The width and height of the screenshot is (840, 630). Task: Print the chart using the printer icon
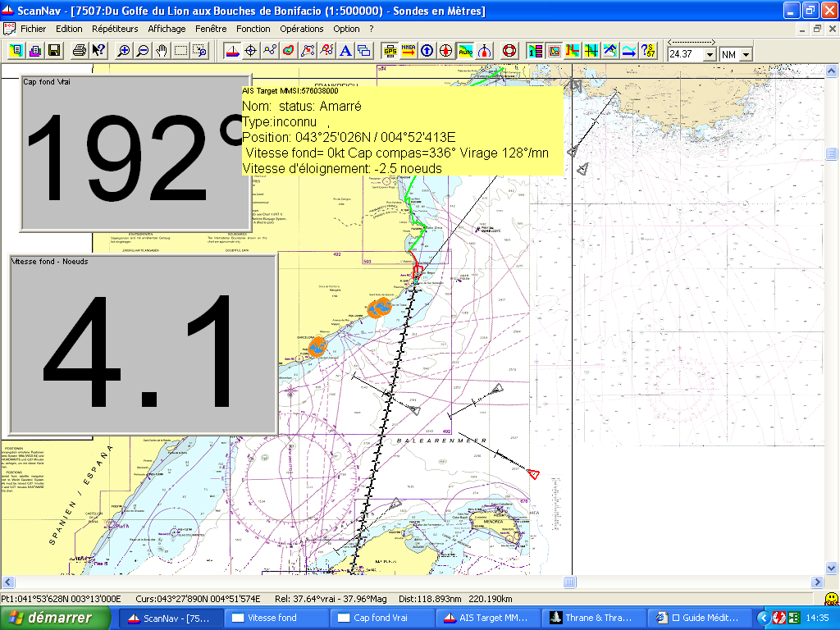80,51
